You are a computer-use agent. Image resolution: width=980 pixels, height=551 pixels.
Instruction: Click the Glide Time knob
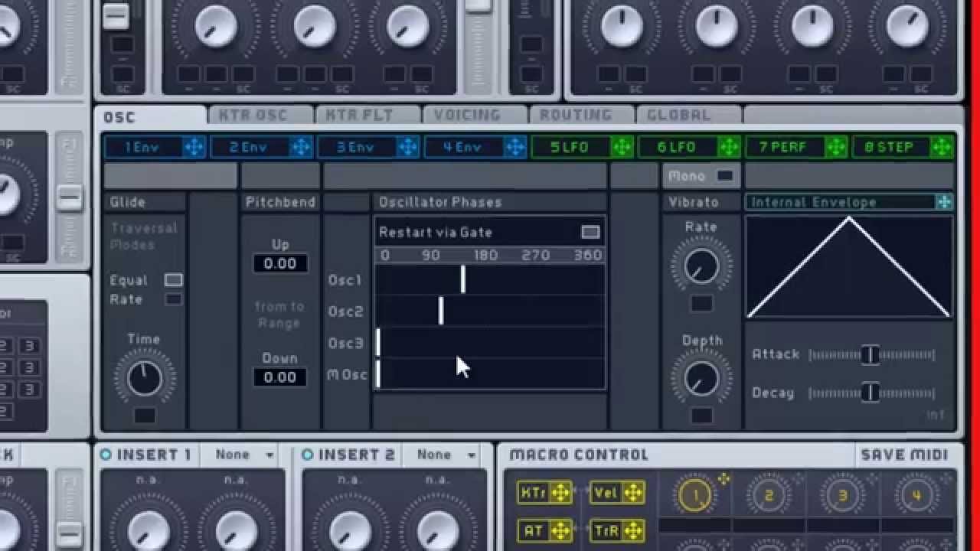click(145, 379)
